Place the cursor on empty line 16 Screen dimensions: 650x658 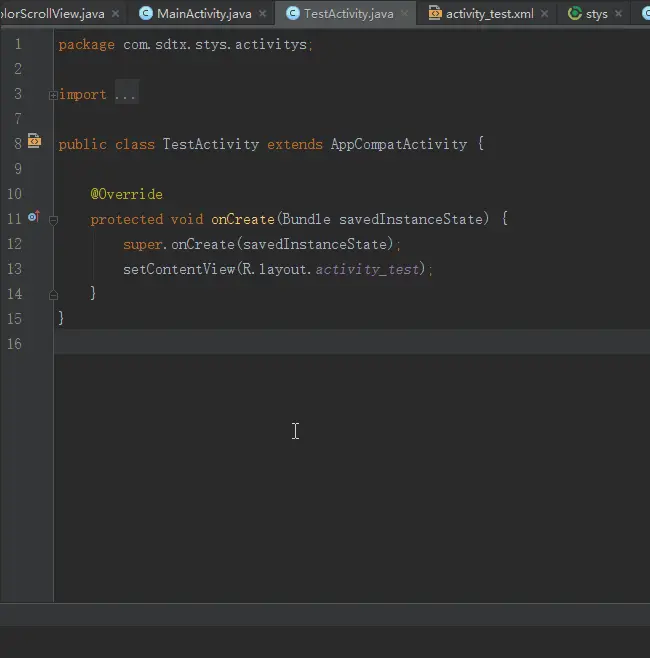(x=352, y=342)
